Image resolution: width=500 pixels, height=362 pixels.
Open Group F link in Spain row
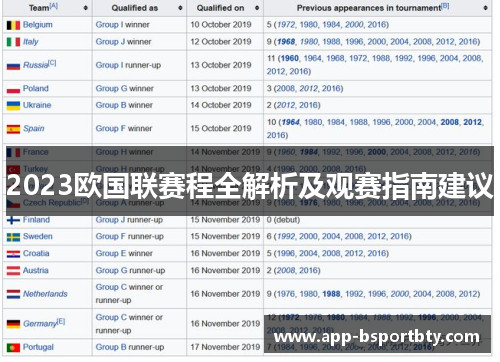(111, 129)
